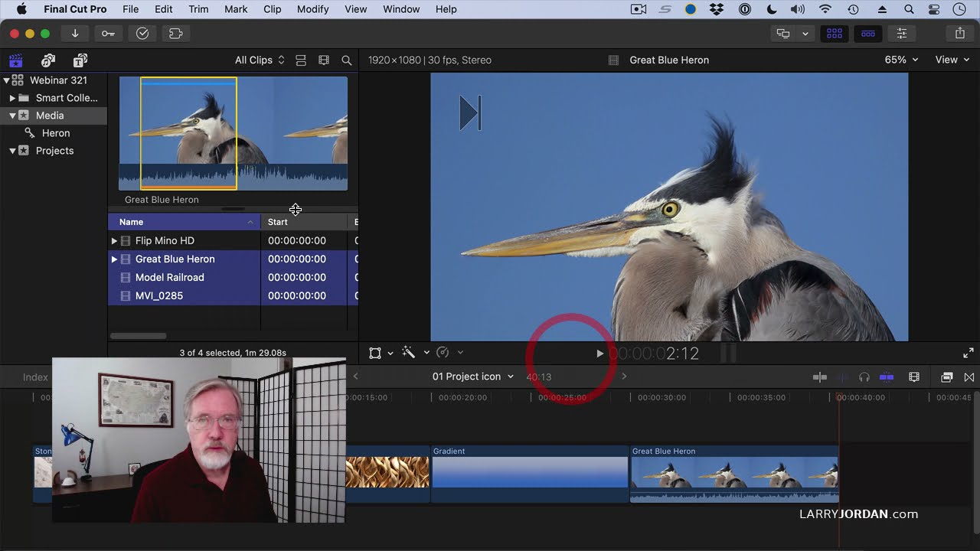Viewport: 980px width, 551px height.
Task: Sort by the Name column header
Action: pos(184,222)
